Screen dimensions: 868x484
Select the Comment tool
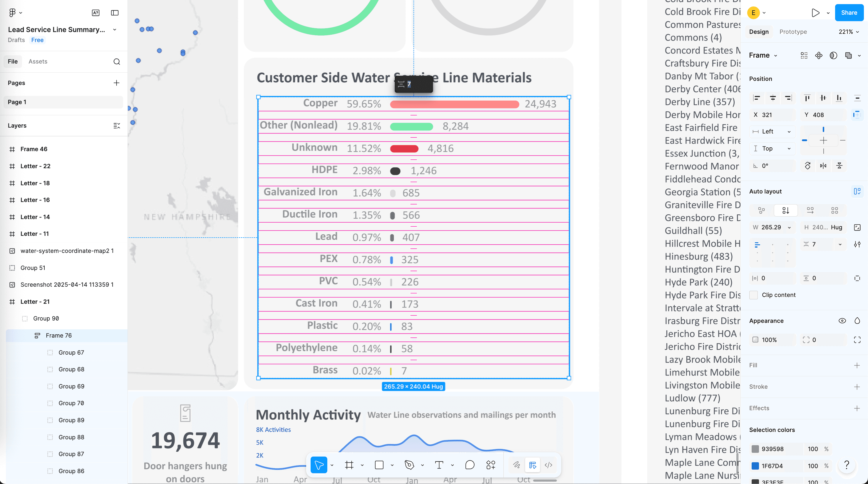coord(469,465)
